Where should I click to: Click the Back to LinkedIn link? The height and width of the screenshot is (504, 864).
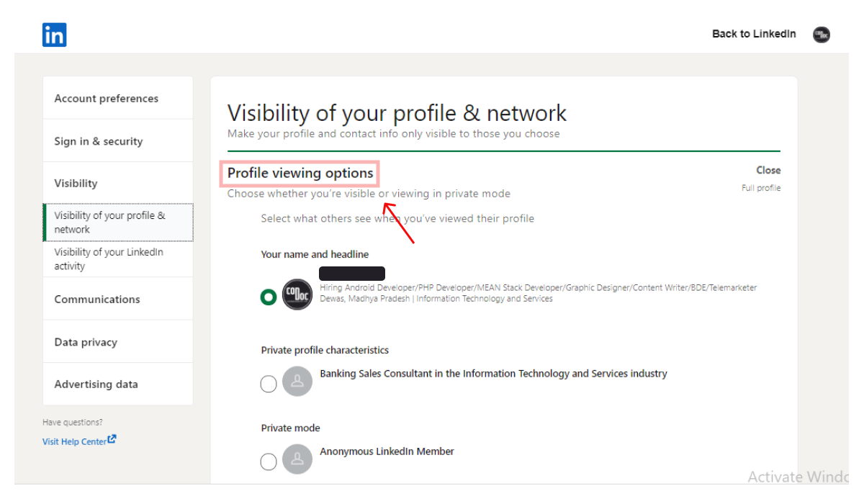point(754,34)
